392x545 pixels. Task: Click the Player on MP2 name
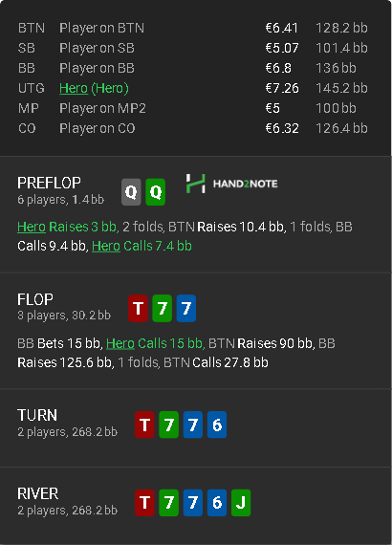[102, 108]
